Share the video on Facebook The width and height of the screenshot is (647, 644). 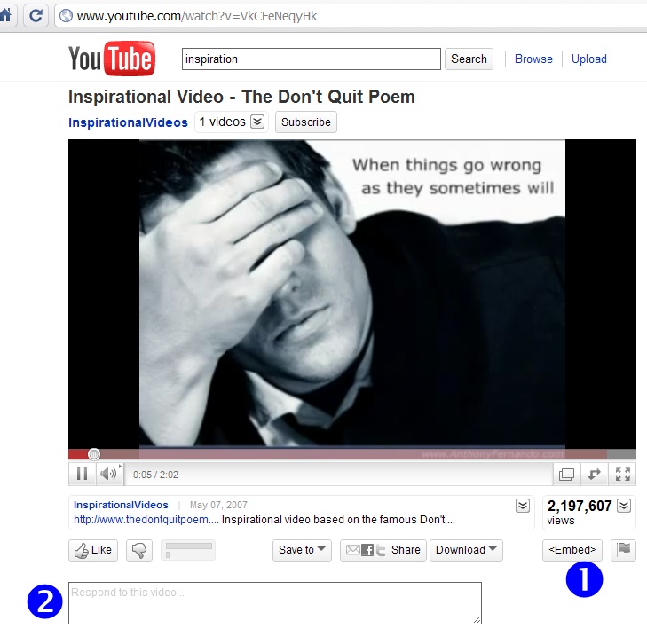coord(367,550)
